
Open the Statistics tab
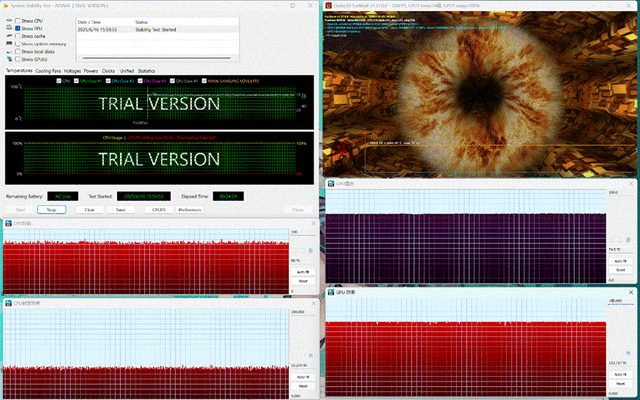pos(147,71)
